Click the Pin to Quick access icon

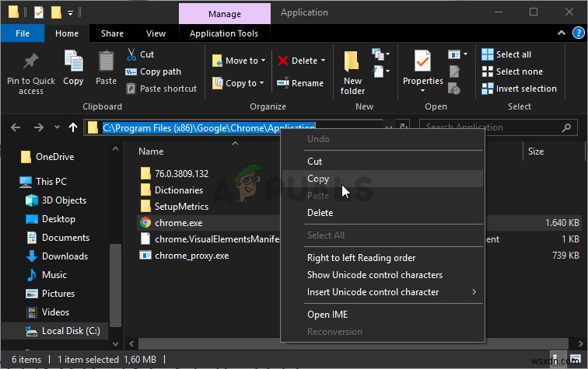[x=31, y=61]
